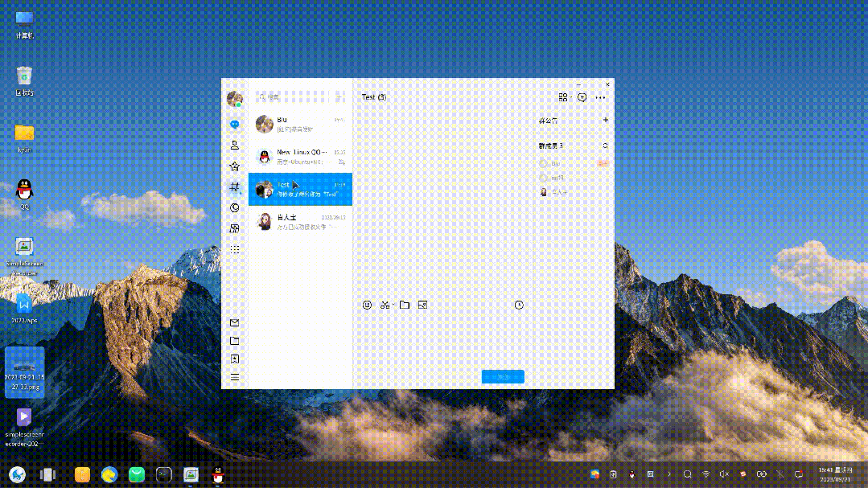Open the mail envelope icon in sidebar
This screenshot has height=488, width=868.
(235, 323)
